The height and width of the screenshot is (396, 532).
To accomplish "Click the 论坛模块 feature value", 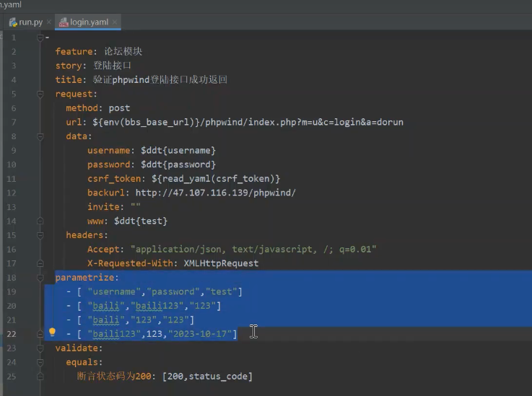I will [x=123, y=51].
